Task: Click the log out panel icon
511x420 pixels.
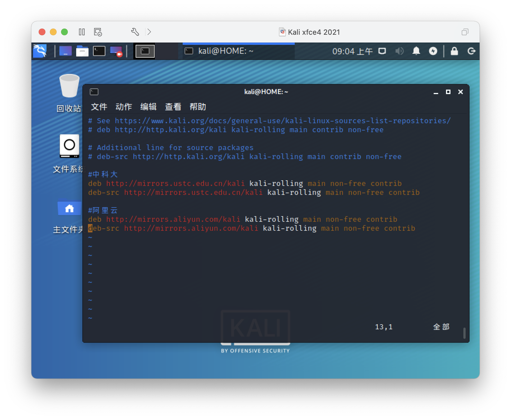Action: (x=471, y=51)
